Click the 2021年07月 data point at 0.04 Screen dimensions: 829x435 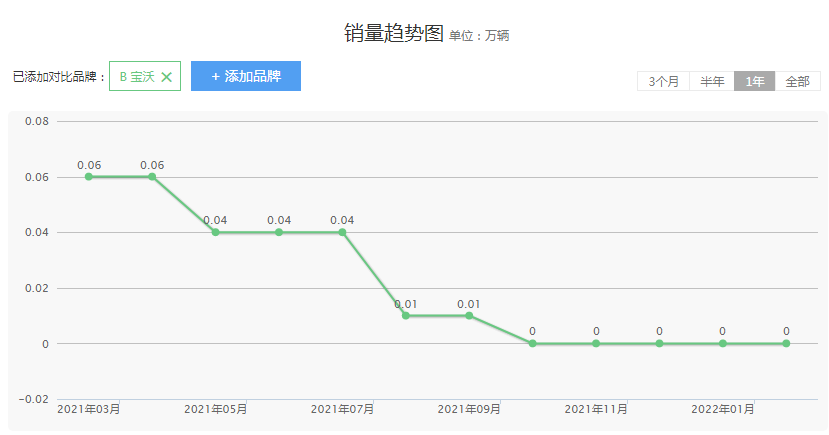(x=343, y=232)
